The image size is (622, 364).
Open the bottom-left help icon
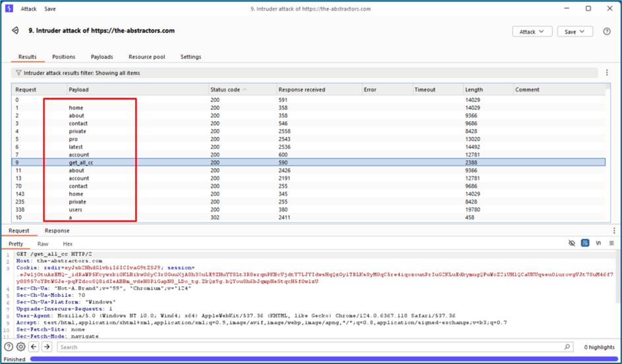tap(9, 347)
